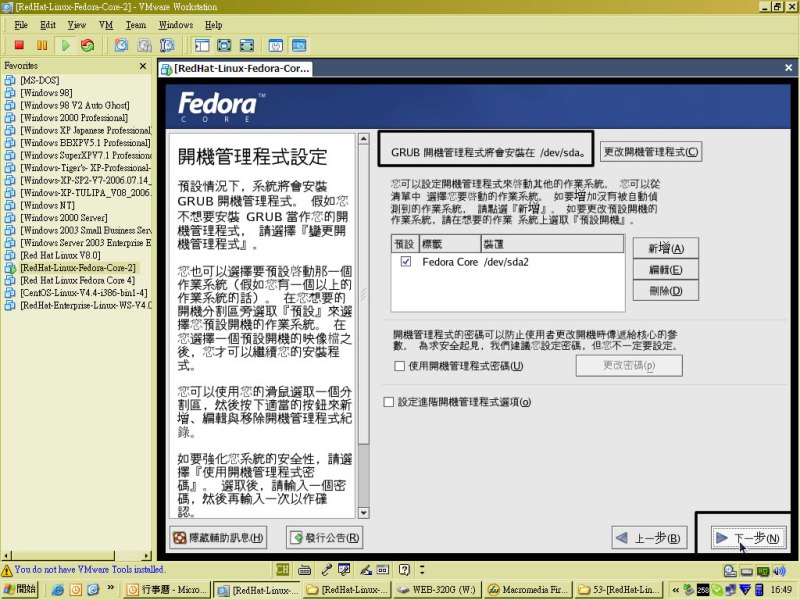Click the grayed Revert to snapshot icon
The height and width of the screenshot is (600, 800).
tap(144, 45)
